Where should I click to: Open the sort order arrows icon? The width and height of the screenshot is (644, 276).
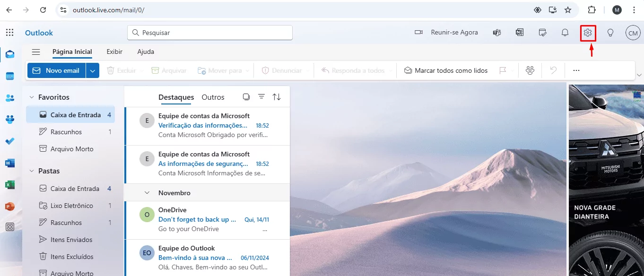point(277,97)
